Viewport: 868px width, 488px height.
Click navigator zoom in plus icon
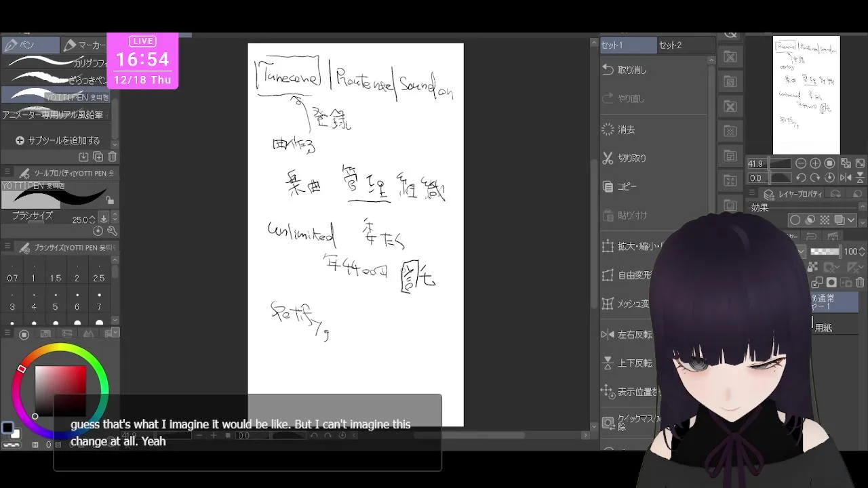point(815,163)
